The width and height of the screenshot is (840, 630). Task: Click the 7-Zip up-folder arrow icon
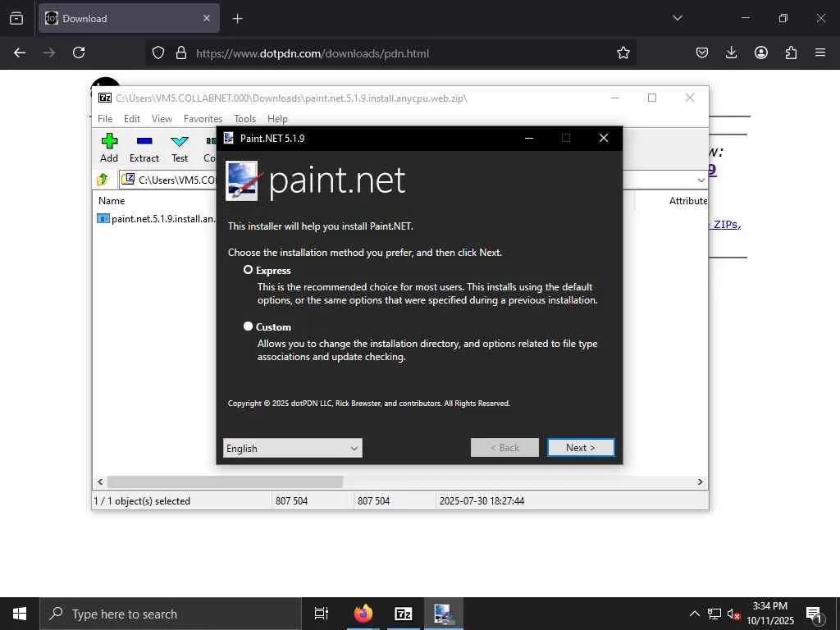click(103, 180)
